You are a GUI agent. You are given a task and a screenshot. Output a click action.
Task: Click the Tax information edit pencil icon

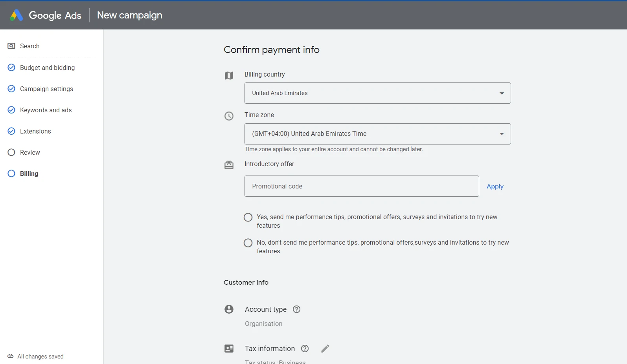(x=325, y=349)
